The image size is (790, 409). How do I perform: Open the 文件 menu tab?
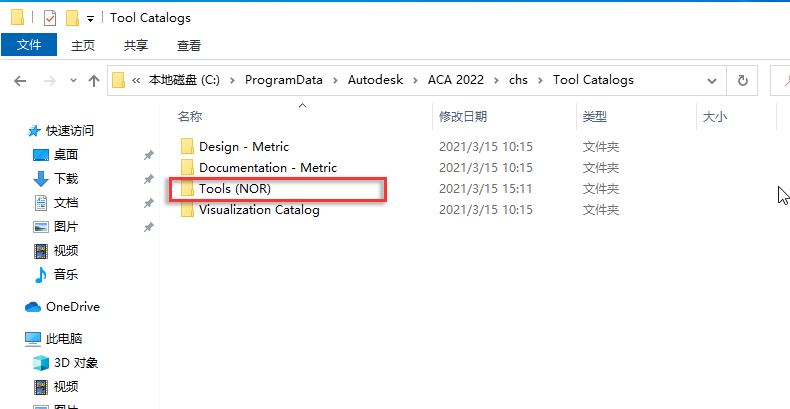point(29,45)
